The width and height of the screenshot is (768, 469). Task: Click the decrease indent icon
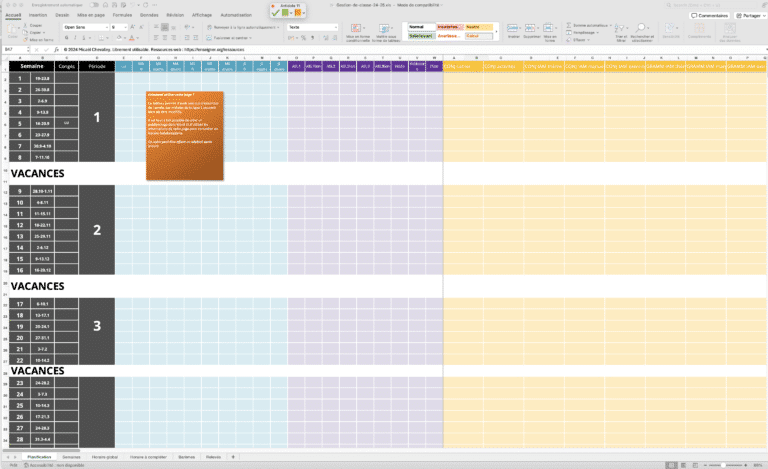187,38
